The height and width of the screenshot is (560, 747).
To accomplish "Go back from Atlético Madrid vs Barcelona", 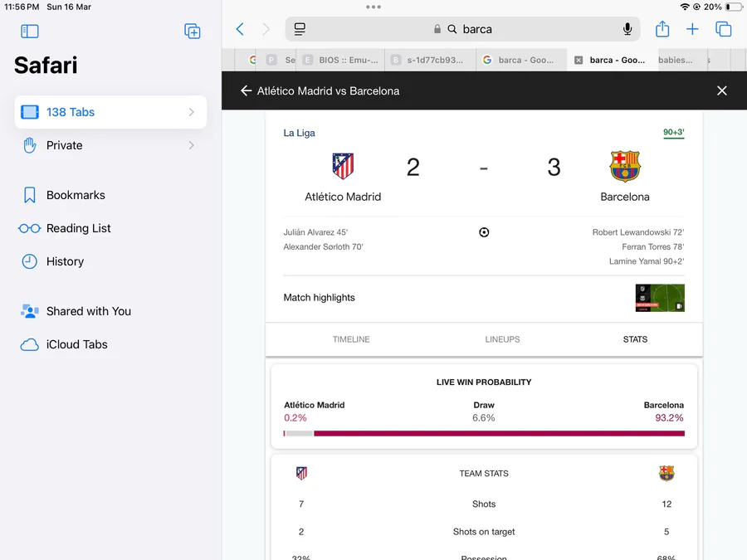I will click(246, 91).
